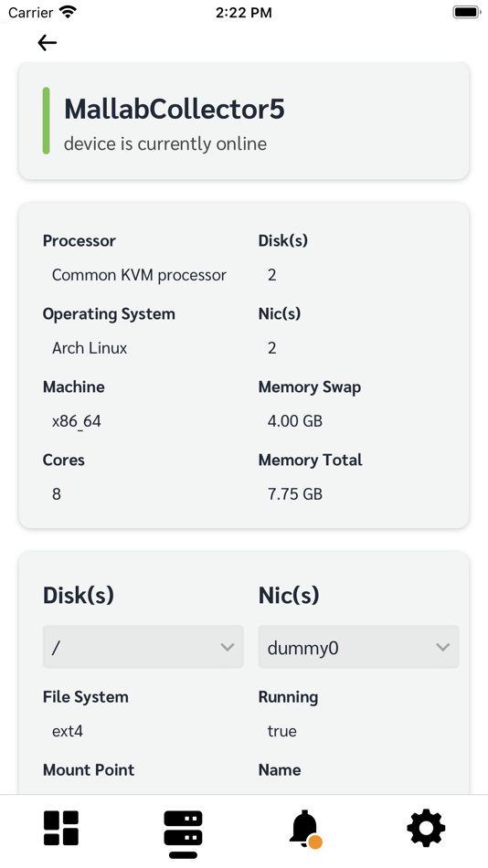This screenshot has height=868, width=488.
Task: Tap the ext4 file system value
Action: click(x=68, y=731)
